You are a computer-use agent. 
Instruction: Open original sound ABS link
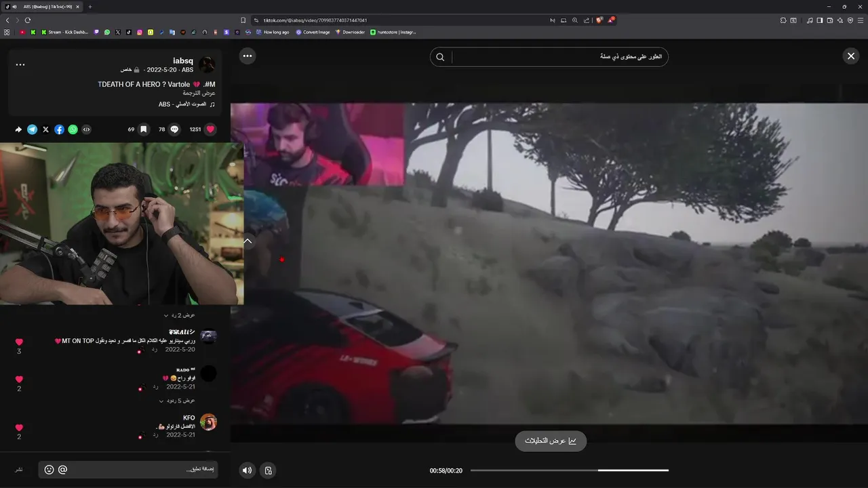coord(186,104)
